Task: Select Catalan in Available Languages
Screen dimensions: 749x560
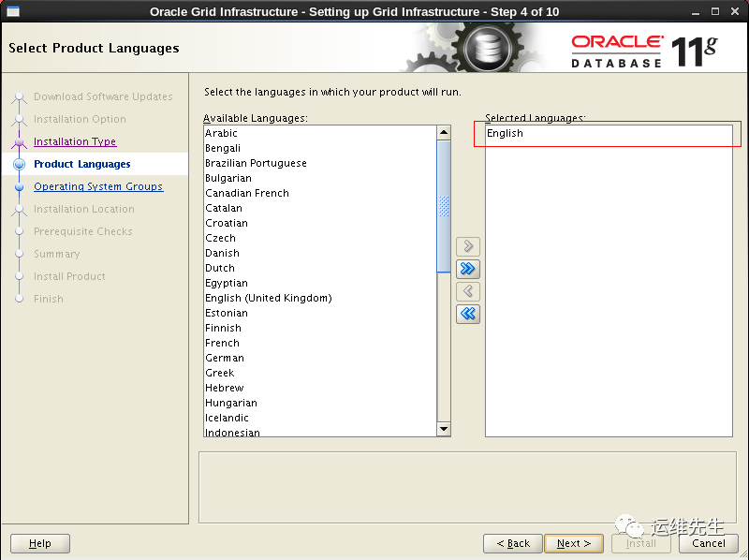Action: point(319,208)
